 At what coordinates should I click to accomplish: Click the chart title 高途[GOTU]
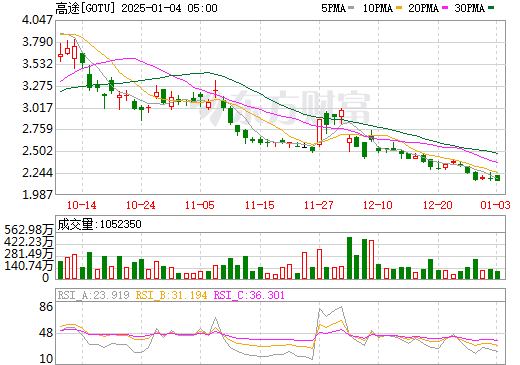pos(85,8)
